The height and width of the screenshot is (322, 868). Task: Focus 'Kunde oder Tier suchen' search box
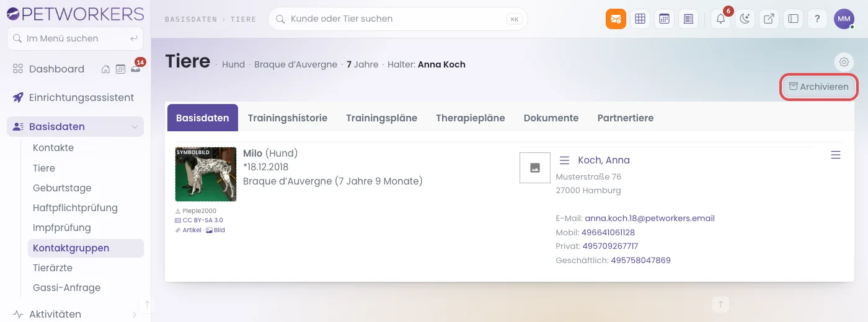click(x=398, y=19)
